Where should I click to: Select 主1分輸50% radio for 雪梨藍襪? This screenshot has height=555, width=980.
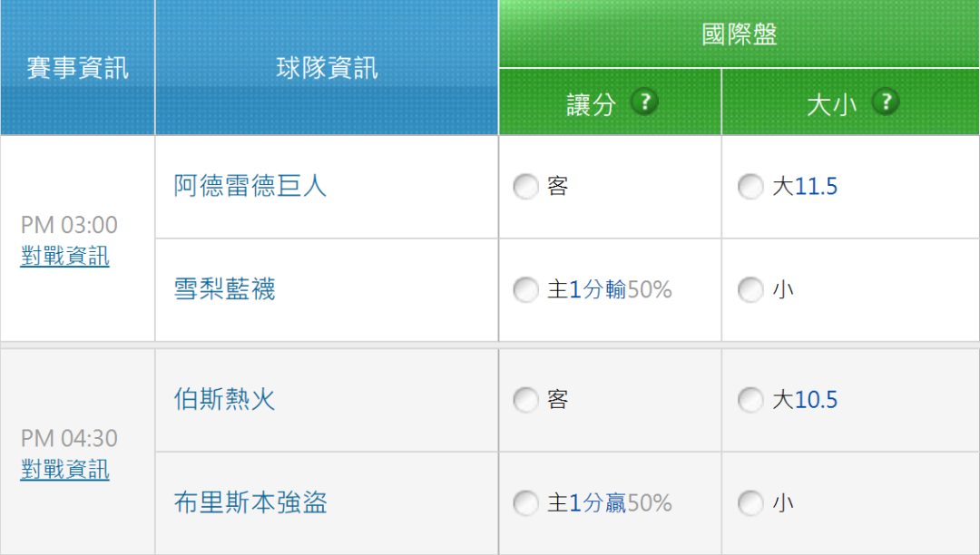[x=525, y=290]
